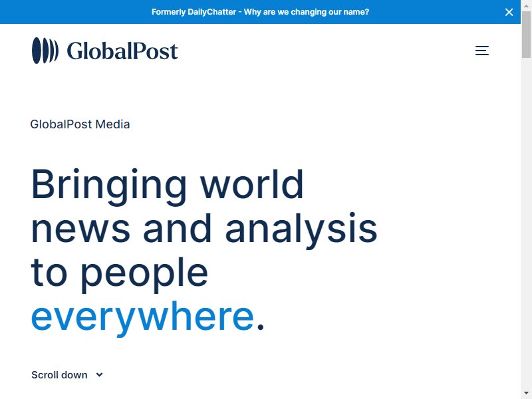Click the chevron next to Scroll down
The height and width of the screenshot is (399, 532).
[x=99, y=375]
